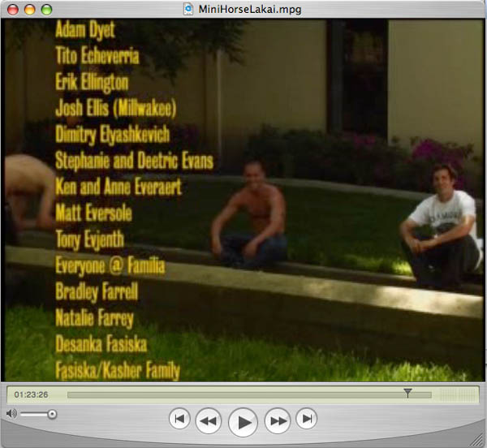Image resolution: width=487 pixels, height=448 pixels.
Task: Click the credit name Adam Dyet
Action: 85,30
